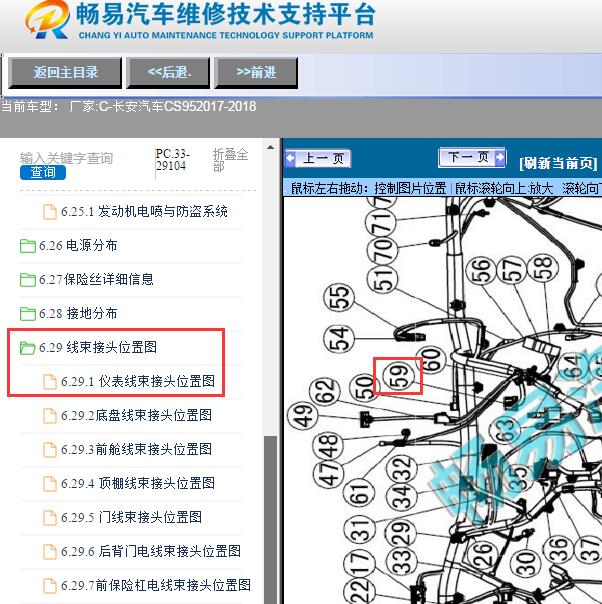The height and width of the screenshot is (604, 602).
Task: Click the page icon beside 6.29.3
Action: [x=50, y=450]
